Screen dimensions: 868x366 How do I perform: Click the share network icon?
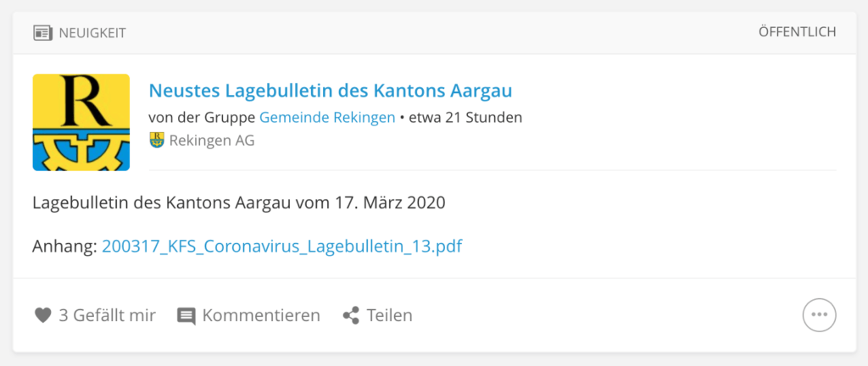point(351,316)
